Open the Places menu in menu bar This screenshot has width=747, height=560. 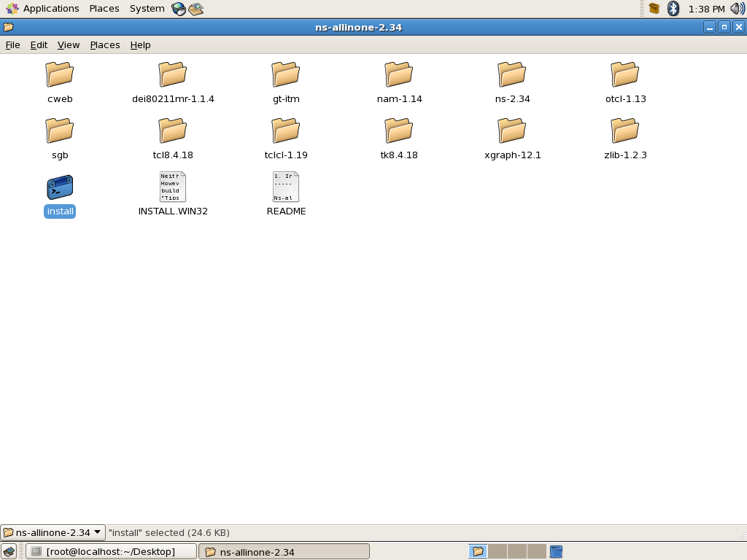pyautogui.click(x=104, y=8)
